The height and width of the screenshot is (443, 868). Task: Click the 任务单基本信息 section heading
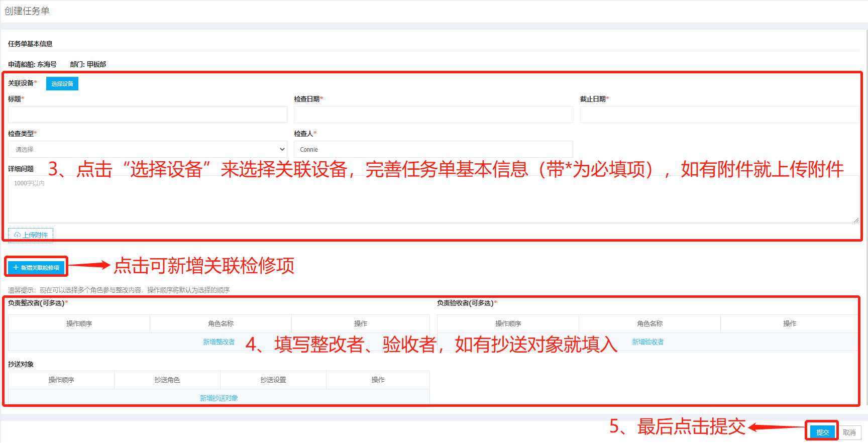click(x=30, y=44)
